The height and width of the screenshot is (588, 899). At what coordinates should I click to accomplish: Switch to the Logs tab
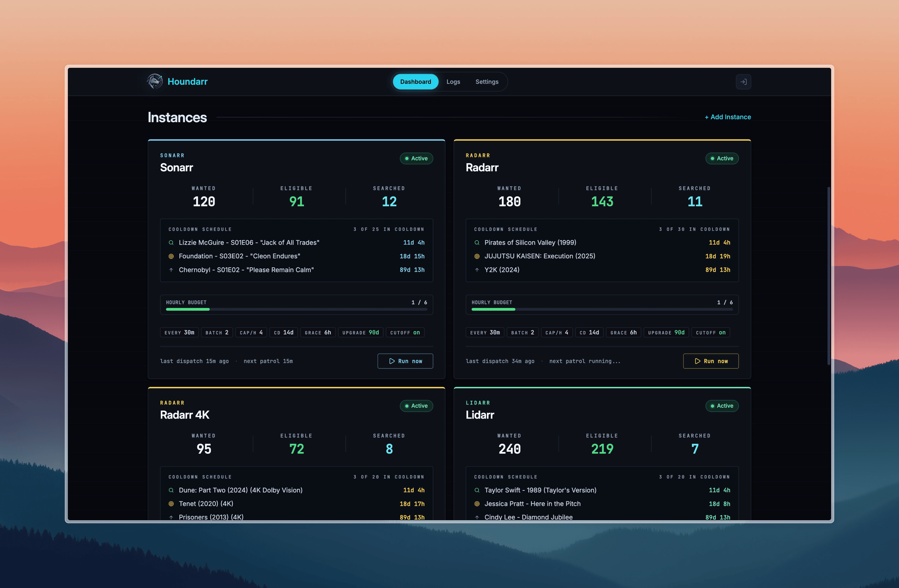pyautogui.click(x=453, y=81)
